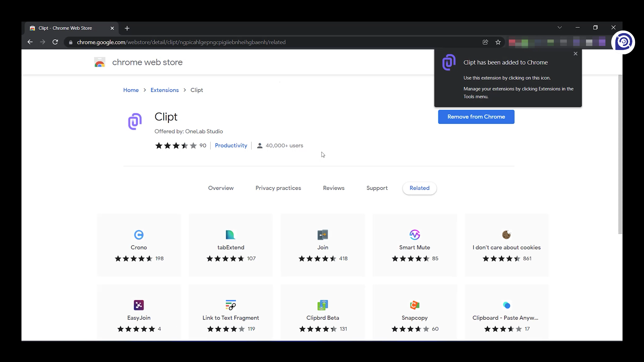
Task: Go to Extensions breadcrumb link
Action: (164, 90)
